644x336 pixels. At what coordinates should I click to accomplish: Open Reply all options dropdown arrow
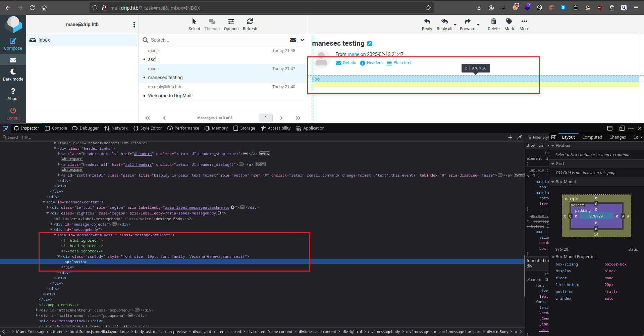455,25
